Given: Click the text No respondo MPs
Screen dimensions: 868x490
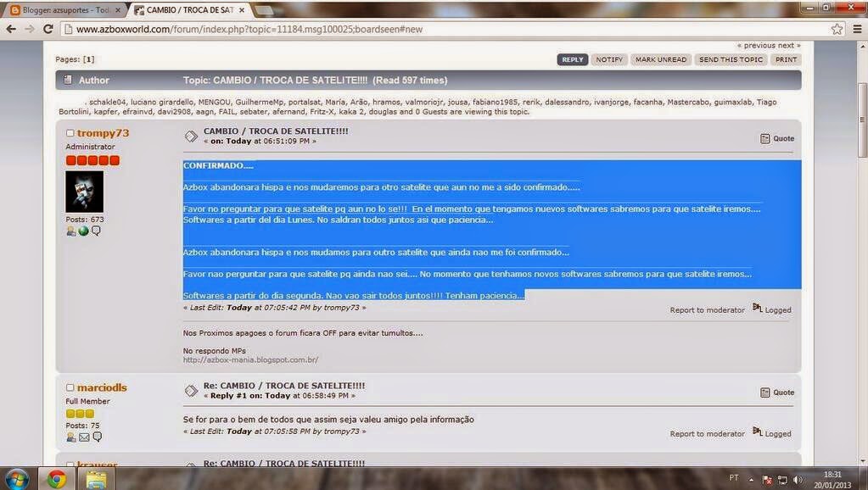Looking at the screenshot, I should point(214,351).
